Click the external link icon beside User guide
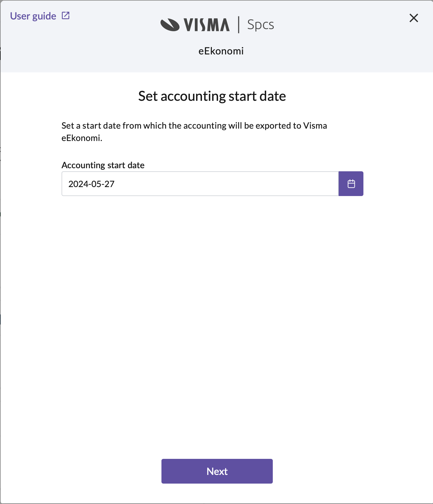This screenshot has width=433, height=504. click(66, 15)
